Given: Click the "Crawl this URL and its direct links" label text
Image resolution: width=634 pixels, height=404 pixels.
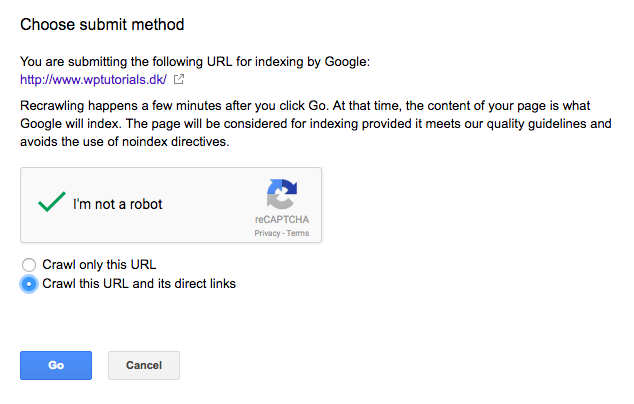Looking at the screenshot, I should (x=139, y=283).
